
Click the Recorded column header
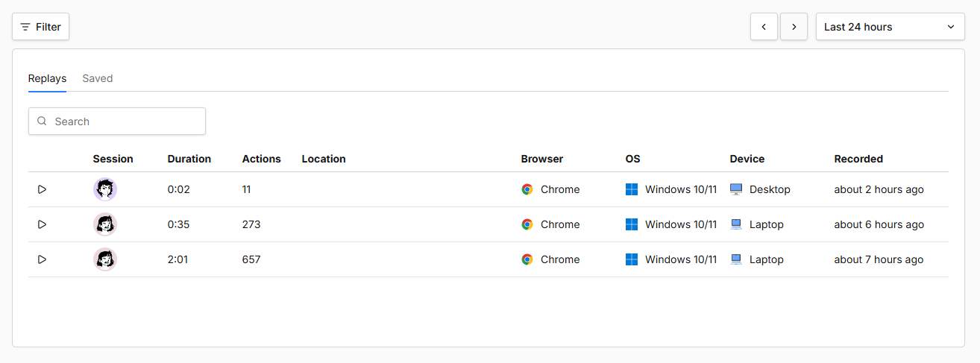pyautogui.click(x=858, y=159)
